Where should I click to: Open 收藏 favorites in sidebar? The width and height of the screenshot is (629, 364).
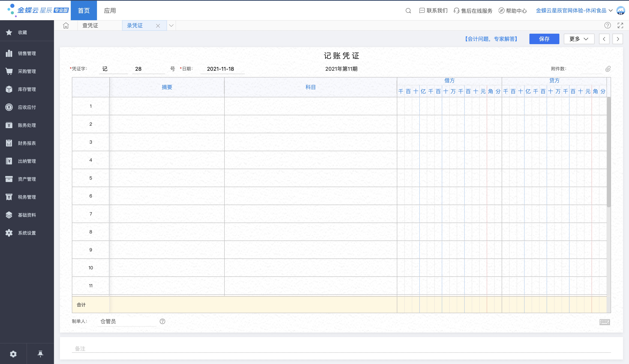[22, 32]
